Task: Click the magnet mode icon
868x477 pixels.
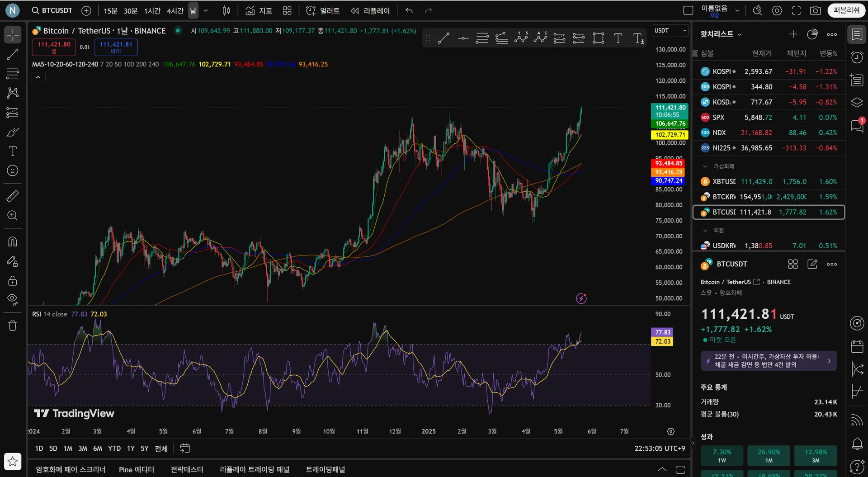Action: 13,242
